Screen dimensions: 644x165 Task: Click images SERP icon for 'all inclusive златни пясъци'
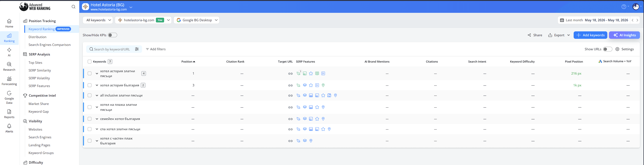point(329,95)
